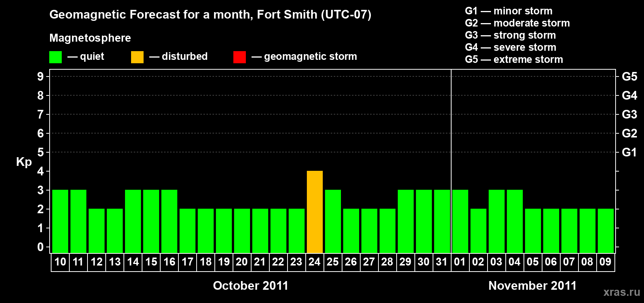Select the orange bar for October 24
Viewport: 644px width, 303px height.
[x=315, y=212]
